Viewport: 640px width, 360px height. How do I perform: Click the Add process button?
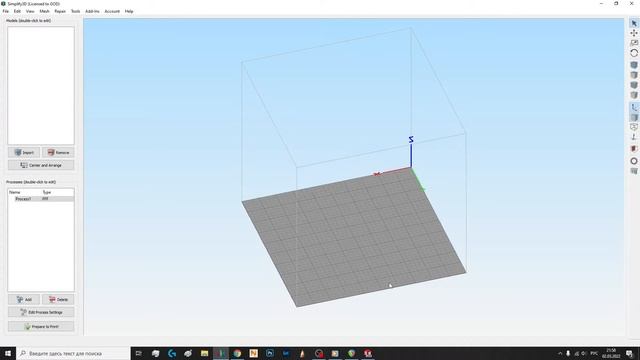[x=24, y=299]
